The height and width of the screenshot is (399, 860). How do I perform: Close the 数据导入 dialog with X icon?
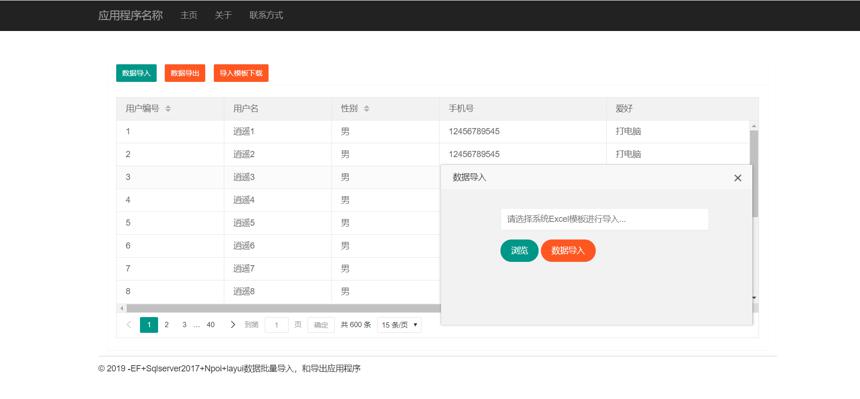point(738,178)
